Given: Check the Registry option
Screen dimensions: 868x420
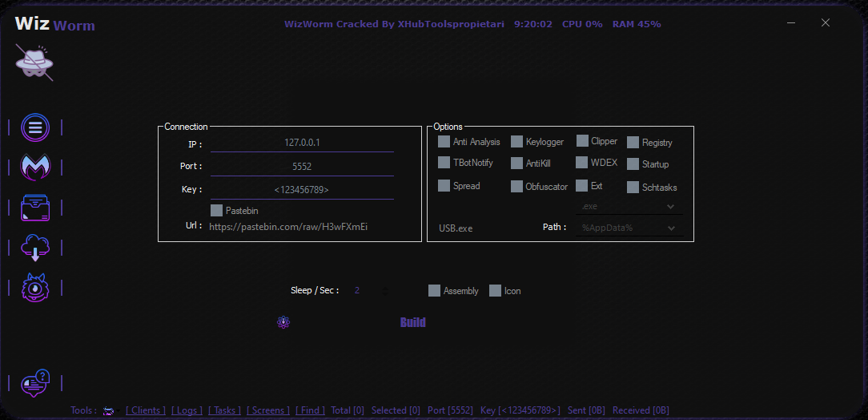Looking at the screenshot, I should [x=633, y=143].
